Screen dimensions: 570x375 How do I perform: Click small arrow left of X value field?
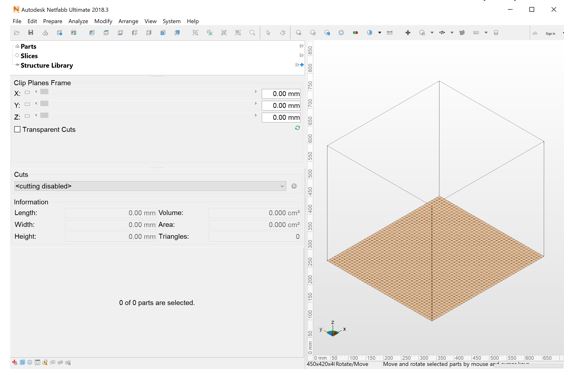click(256, 92)
